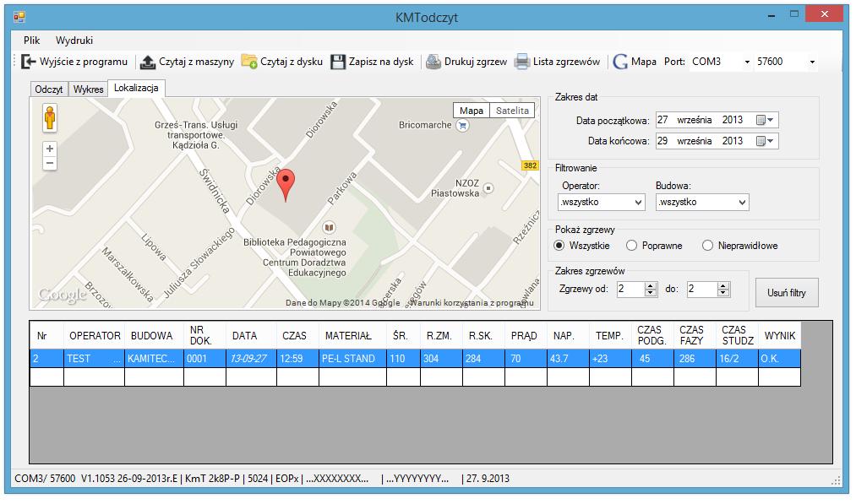
Task: Increase the Zgrzewy do value
Action: tap(723, 286)
